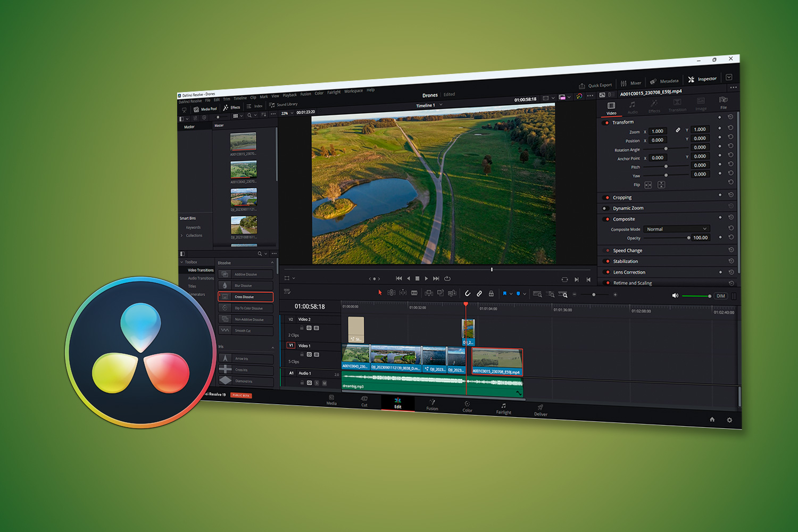Open the Composite Mode dropdown set to Normal
The width and height of the screenshot is (798, 532).
tap(676, 229)
